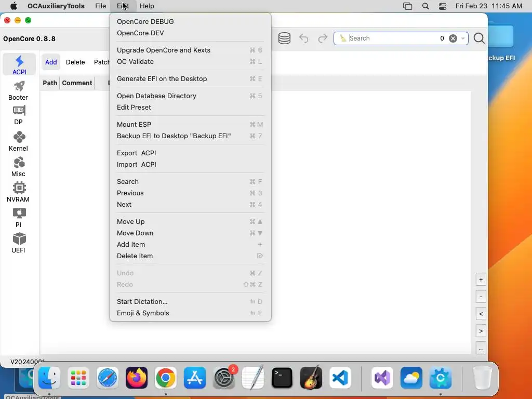Open the Kernel section in sidebar
This screenshot has height=399, width=532.
18,141
